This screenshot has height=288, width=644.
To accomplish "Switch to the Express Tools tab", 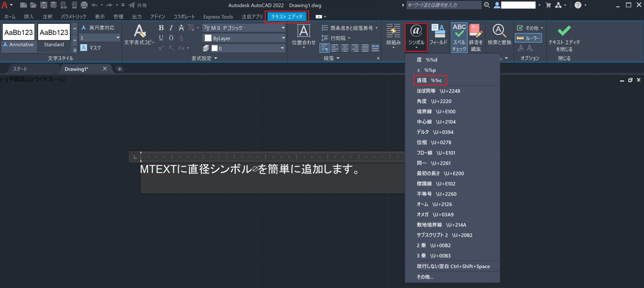I will 218,16.
